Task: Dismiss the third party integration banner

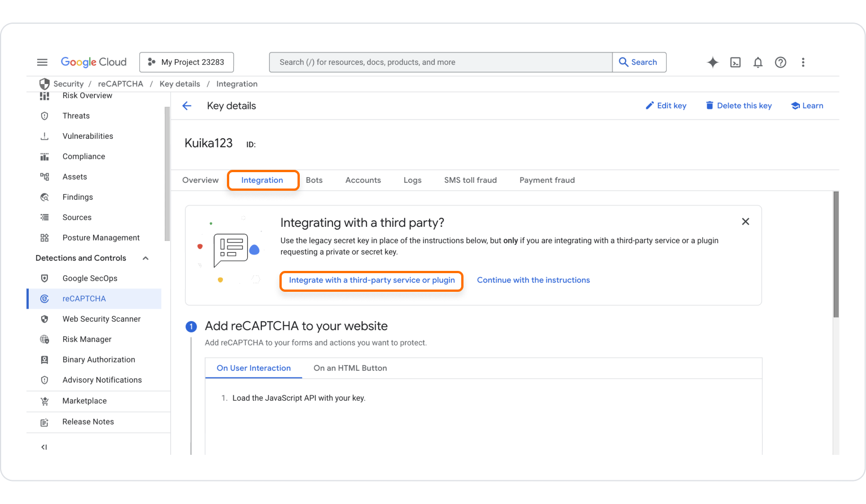Action: pyautogui.click(x=745, y=221)
